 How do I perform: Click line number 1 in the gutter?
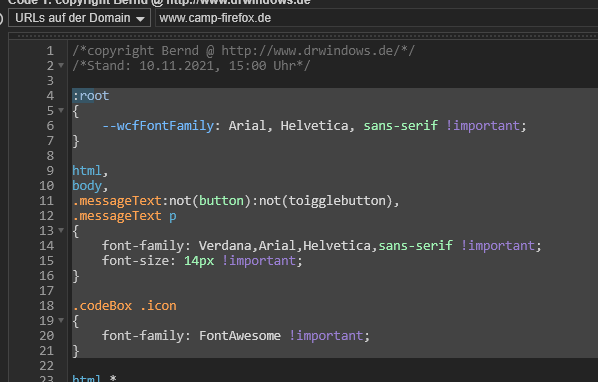(50, 51)
